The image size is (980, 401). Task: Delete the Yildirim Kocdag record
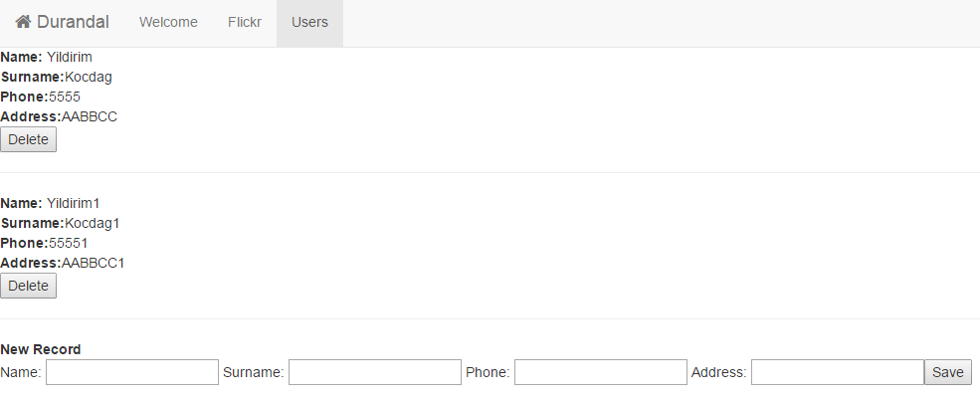[x=28, y=139]
